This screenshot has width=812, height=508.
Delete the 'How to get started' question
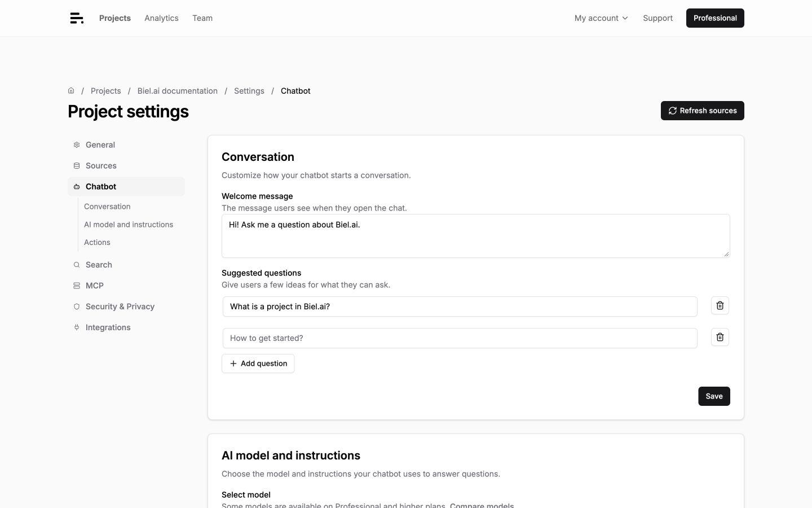720,337
